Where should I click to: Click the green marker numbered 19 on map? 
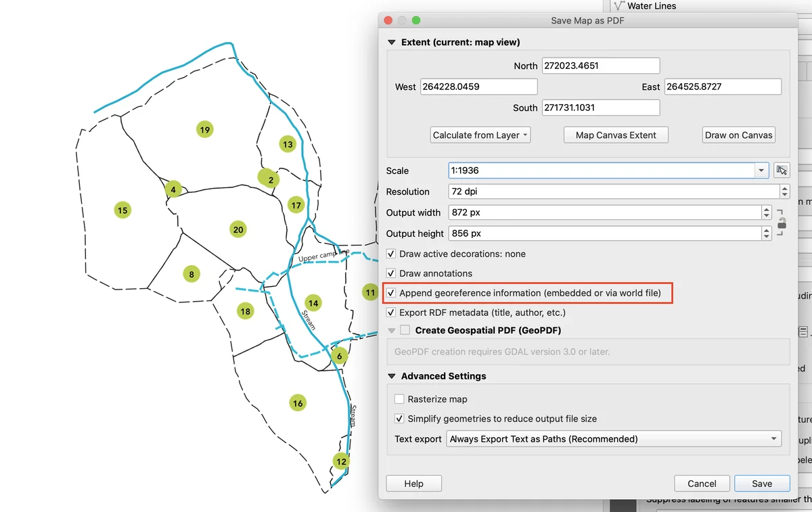(x=204, y=129)
